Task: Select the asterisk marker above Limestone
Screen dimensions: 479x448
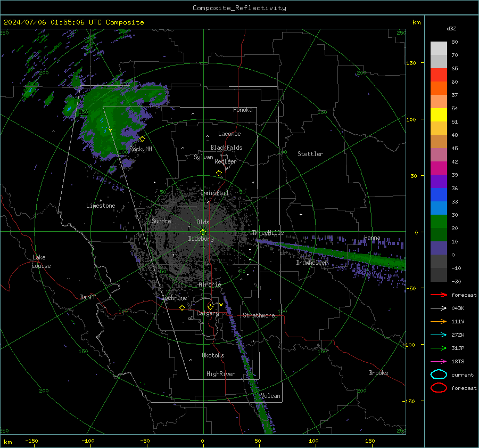Action: pos(101,201)
